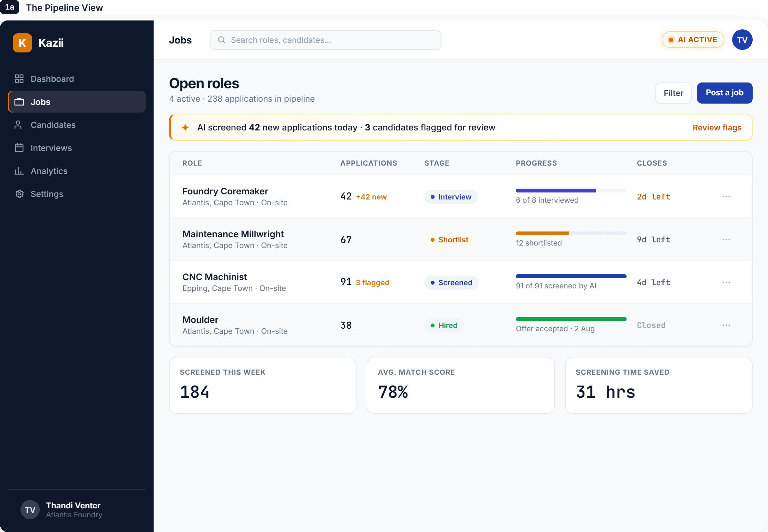Screen dimensions: 768x532
Task: Open the Foundry Coremaker role
Action: coord(225,191)
